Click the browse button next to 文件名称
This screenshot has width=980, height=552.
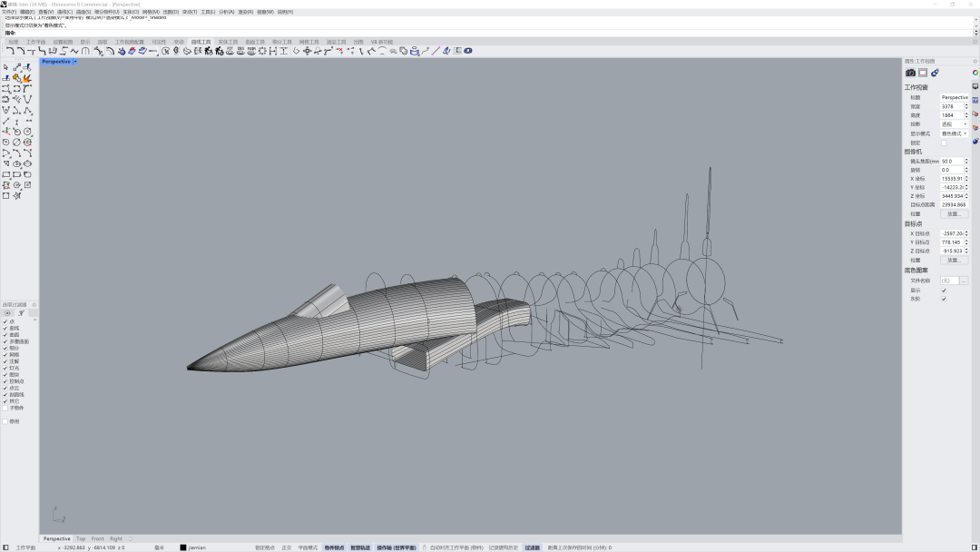[x=964, y=281]
